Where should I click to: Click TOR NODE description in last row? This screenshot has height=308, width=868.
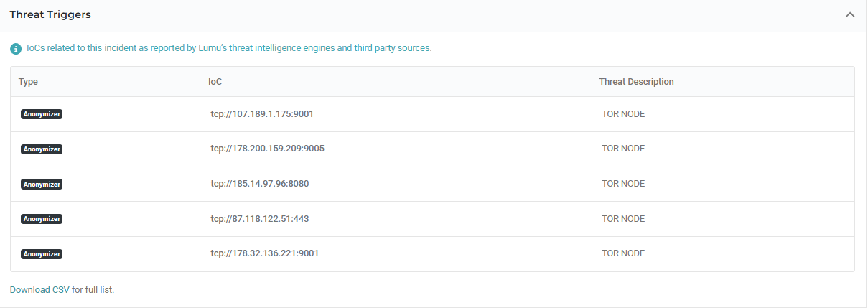[623, 253]
